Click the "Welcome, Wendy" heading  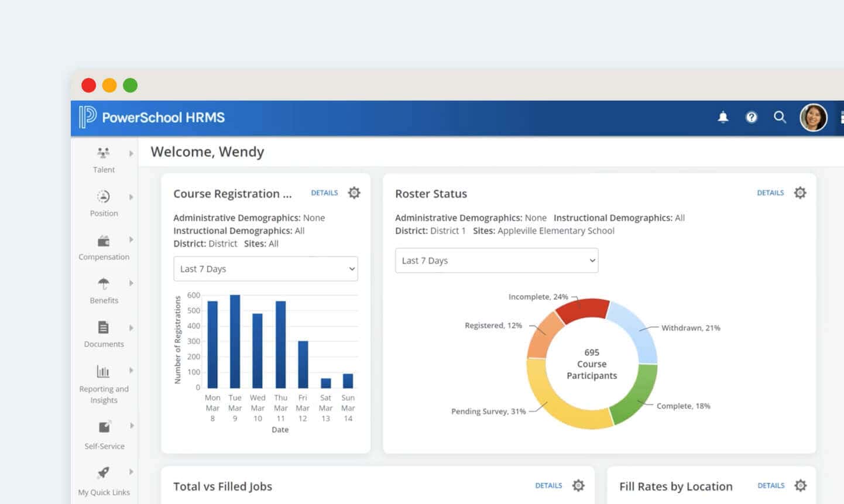tap(207, 152)
